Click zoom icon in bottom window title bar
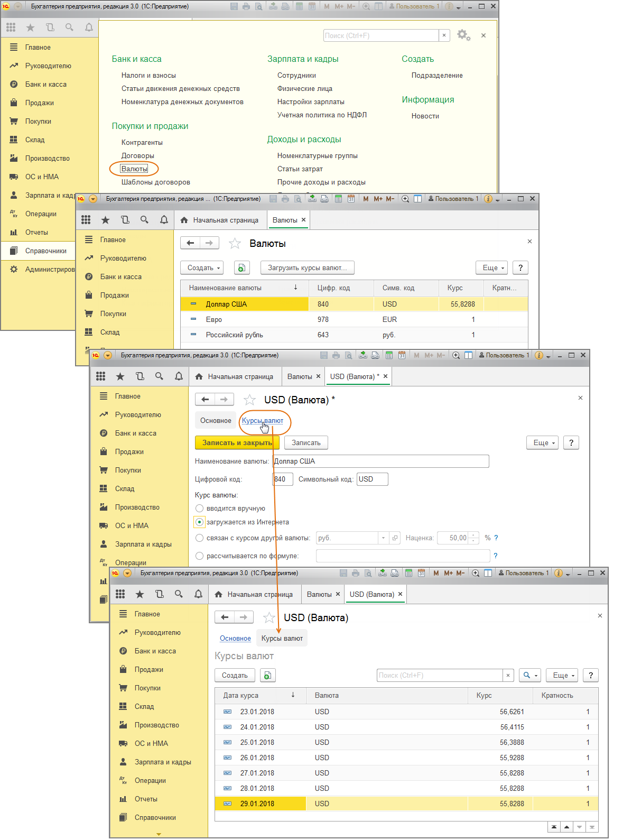This screenshot has height=840, width=632. point(476,573)
